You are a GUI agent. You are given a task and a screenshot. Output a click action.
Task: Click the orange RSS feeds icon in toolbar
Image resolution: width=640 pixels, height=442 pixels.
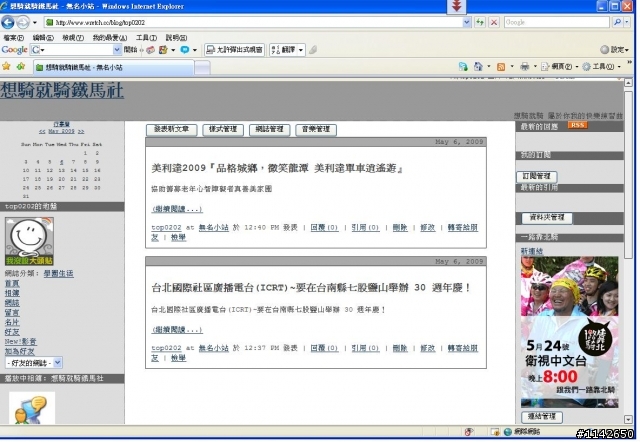tap(501, 67)
